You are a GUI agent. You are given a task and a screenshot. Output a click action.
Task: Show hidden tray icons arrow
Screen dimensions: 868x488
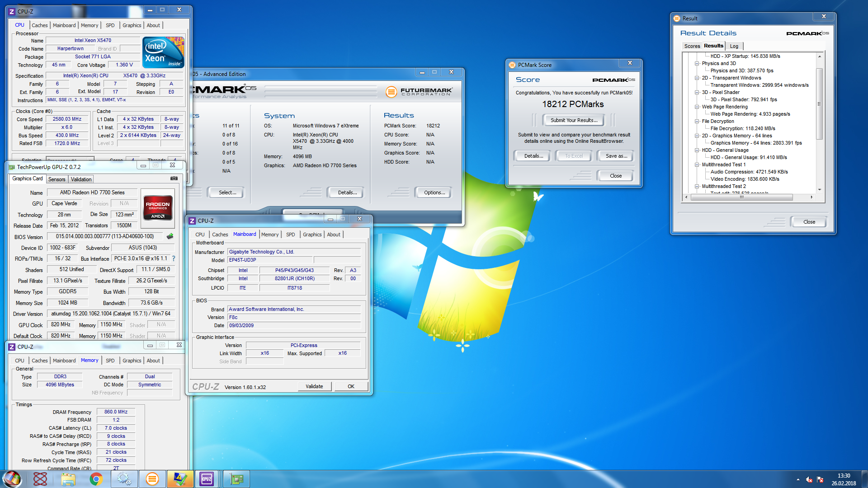pos(798,479)
